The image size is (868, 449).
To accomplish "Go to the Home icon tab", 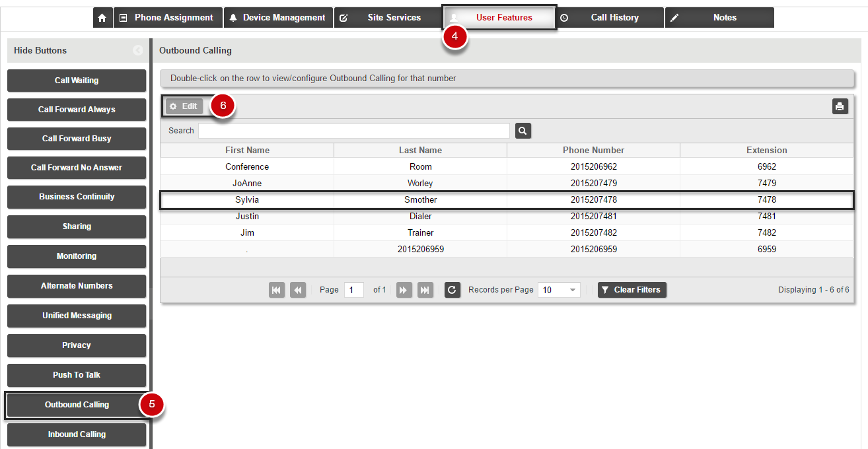I will [102, 18].
